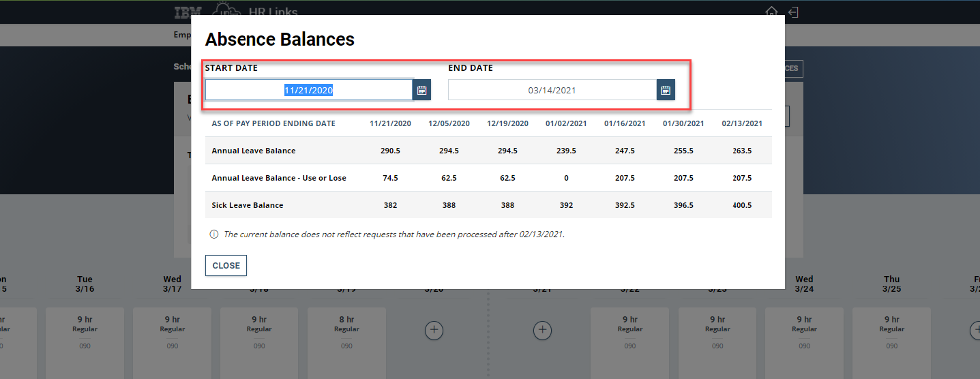This screenshot has width=980, height=379.
Task: Click the 392 sick leave value
Action: (x=566, y=205)
